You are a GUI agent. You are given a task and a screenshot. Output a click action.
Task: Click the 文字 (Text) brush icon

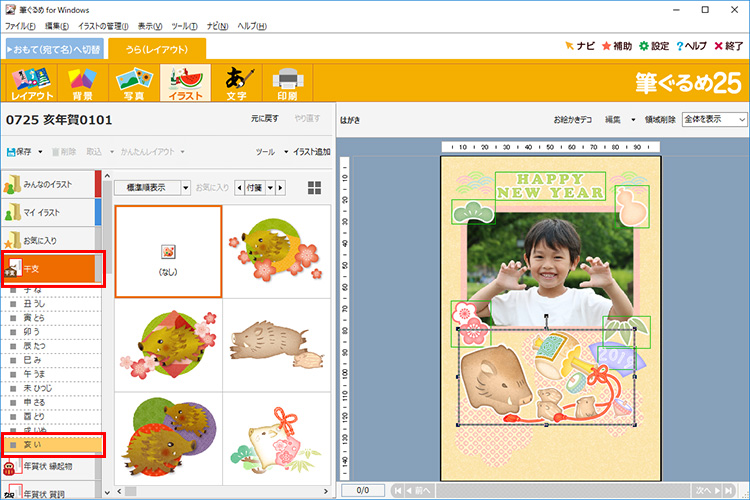(x=237, y=83)
